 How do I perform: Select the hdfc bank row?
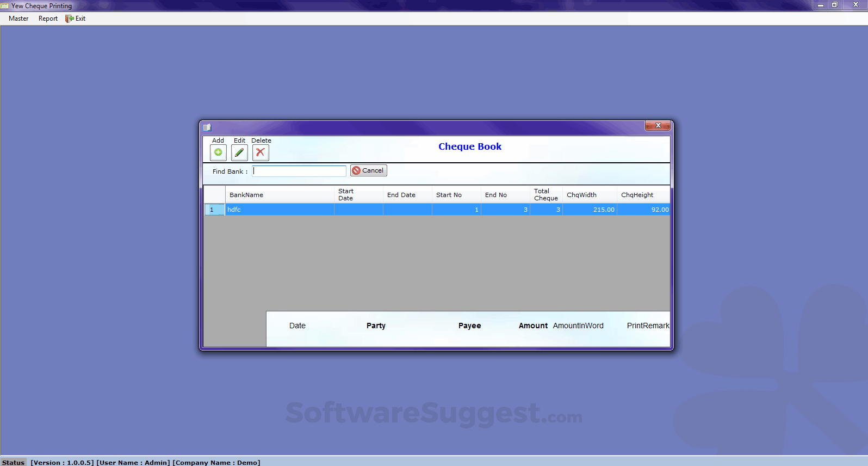coord(280,210)
